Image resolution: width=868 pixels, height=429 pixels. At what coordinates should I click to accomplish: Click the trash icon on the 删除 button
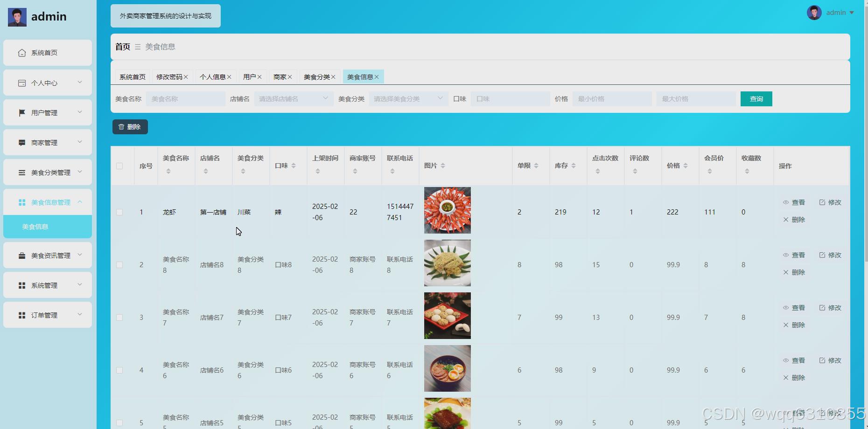click(122, 126)
